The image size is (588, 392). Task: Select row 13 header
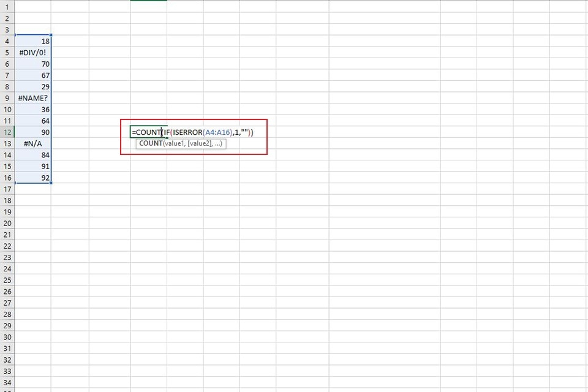[x=7, y=143]
